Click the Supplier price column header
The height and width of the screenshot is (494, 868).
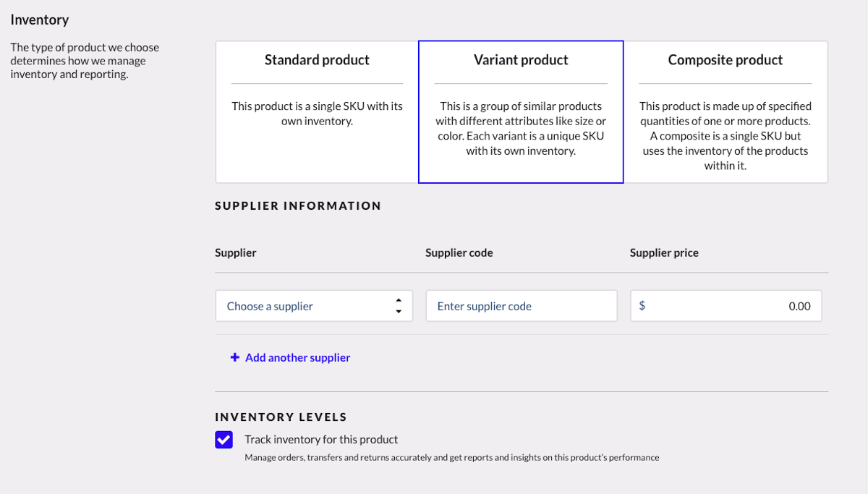coord(664,253)
